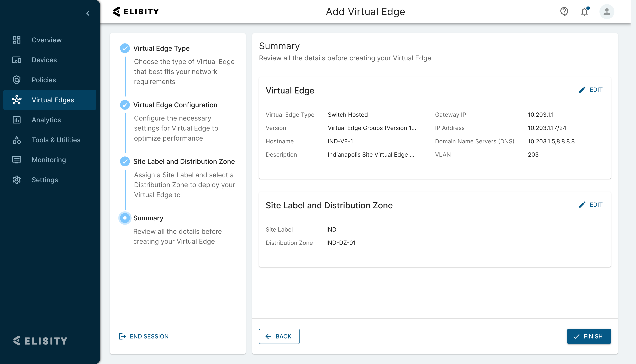Click the help question mark icon
636x364 pixels.
pyautogui.click(x=564, y=12)
